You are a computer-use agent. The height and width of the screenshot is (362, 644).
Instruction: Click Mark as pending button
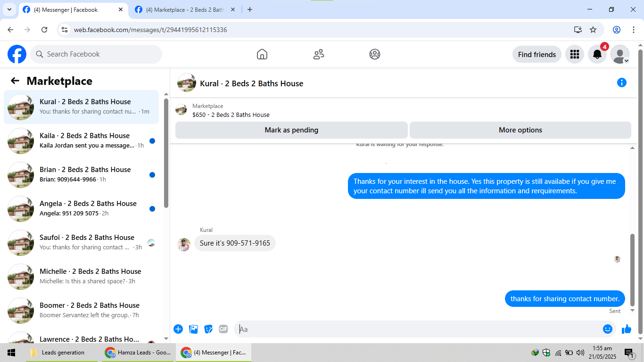coord(291,130)
